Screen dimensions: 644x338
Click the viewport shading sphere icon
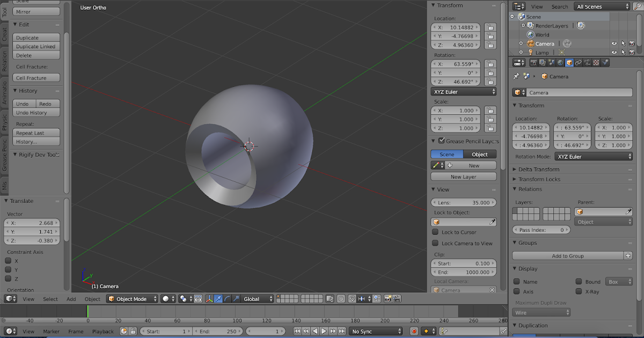coord(169,299)
